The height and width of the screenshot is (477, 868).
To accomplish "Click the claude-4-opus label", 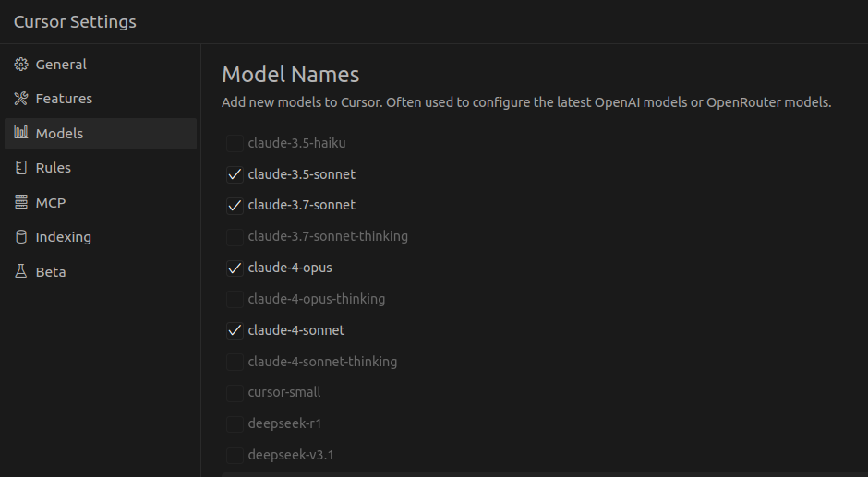I will point(290,268).
